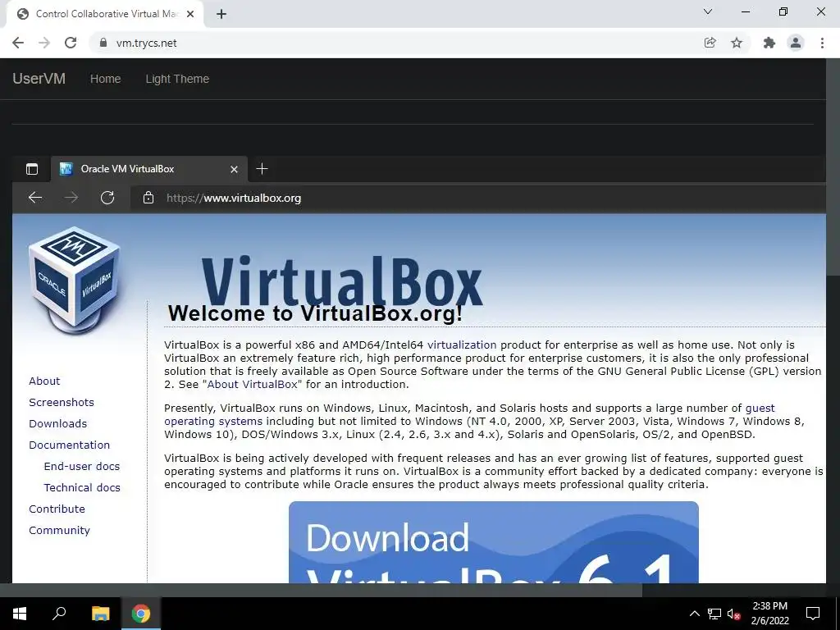Open Chrome's extensions puzzle icon
This screenshot has width=840, height=630.
(x=769, y=43)
